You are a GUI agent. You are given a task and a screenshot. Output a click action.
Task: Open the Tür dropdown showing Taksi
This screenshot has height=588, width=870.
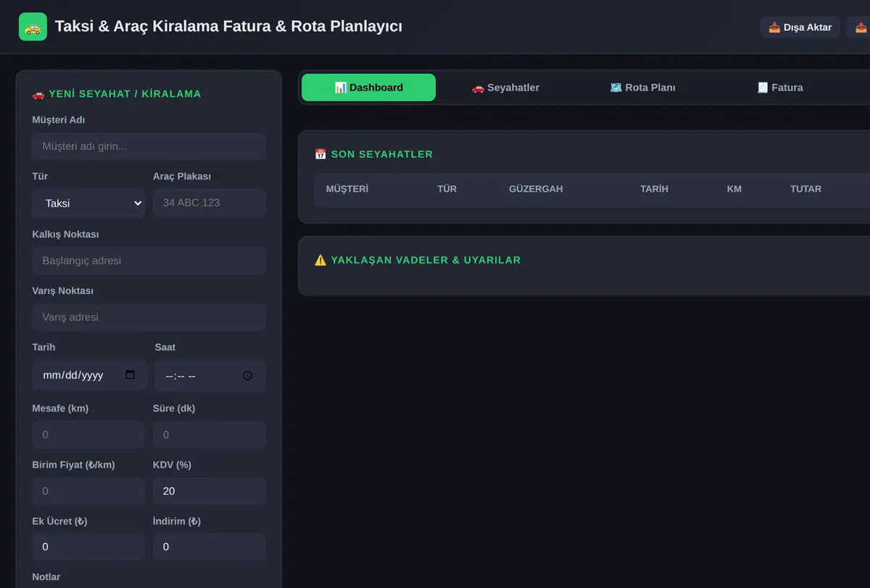[88, 203]
